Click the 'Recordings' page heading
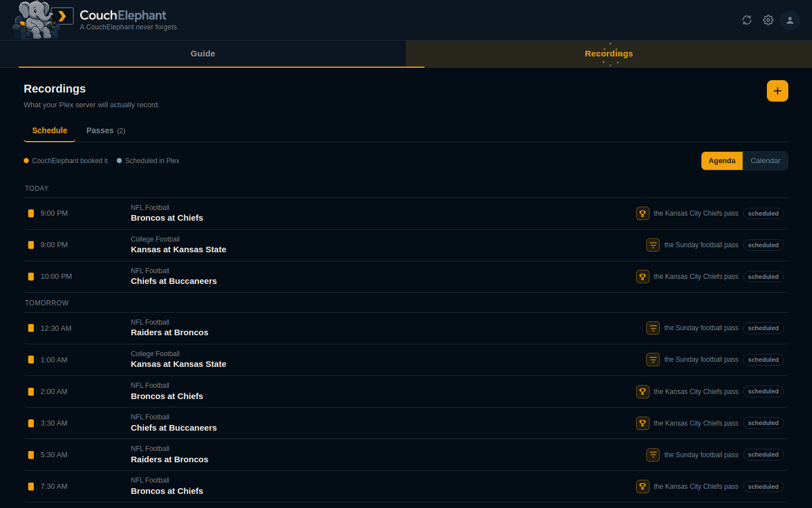Screen dimensions: 812x508 click(x=55, y=89)
